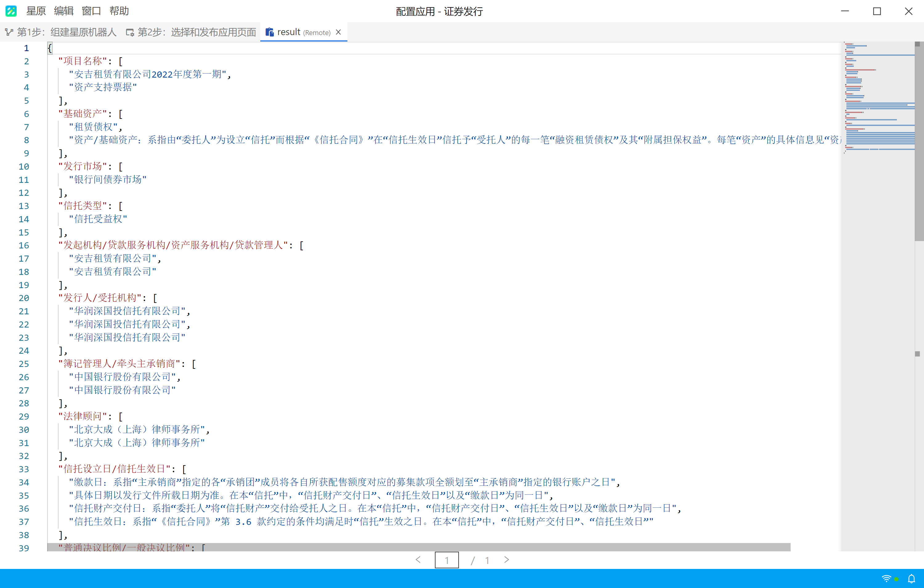Click line number 20 in gutter
The image size is (924, 588).
coord(24,298)
